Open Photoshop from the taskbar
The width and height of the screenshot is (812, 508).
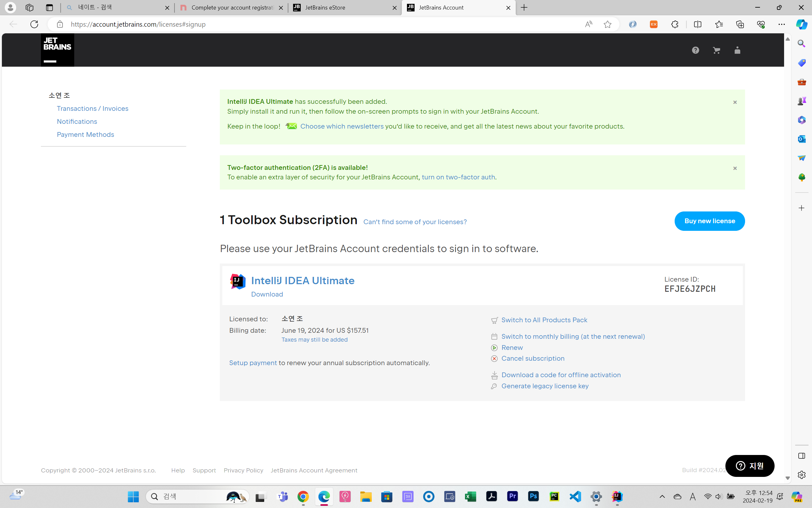pyautogui.click(x=534, y=497)
